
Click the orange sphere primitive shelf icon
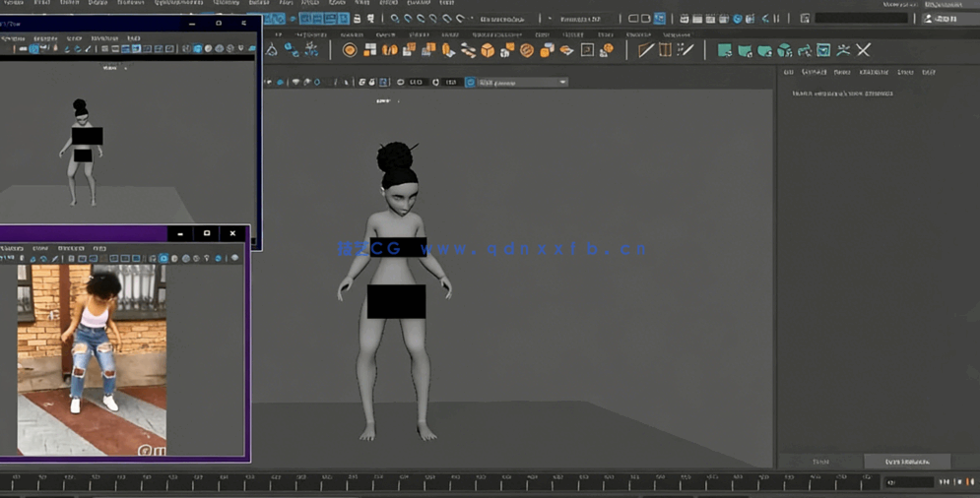point(350,50)
